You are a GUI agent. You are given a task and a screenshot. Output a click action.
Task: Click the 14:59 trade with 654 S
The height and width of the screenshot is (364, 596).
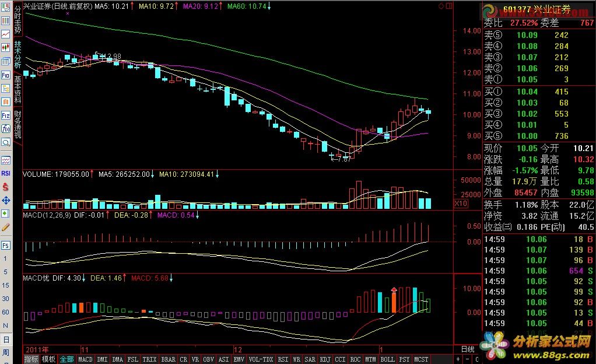pos(539,271)
